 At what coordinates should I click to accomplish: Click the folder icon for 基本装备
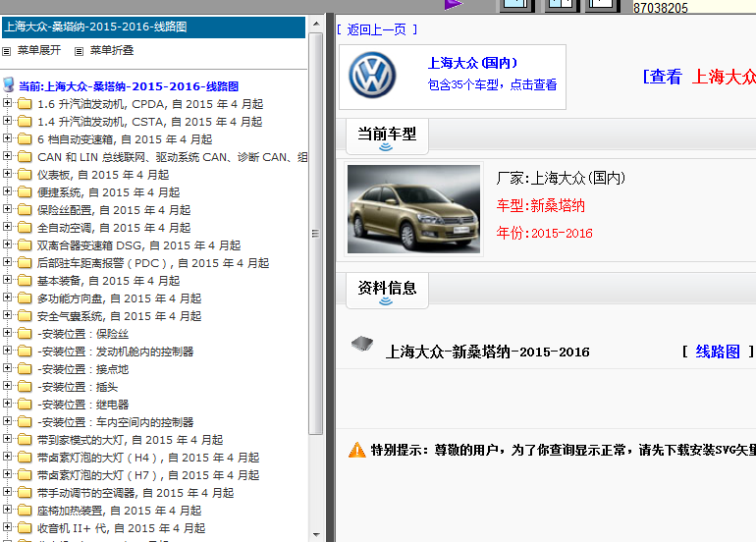point(25,281)
